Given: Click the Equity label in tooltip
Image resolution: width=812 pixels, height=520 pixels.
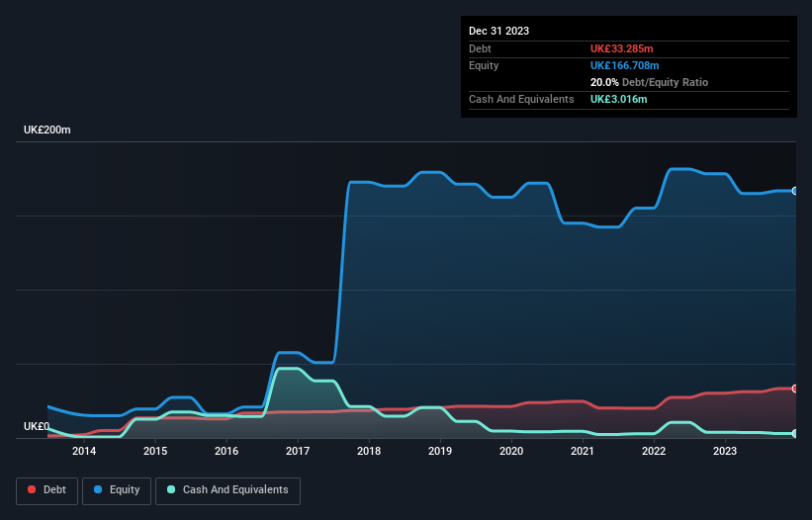Looking at the screenshot, I should [x=484, y=65].
